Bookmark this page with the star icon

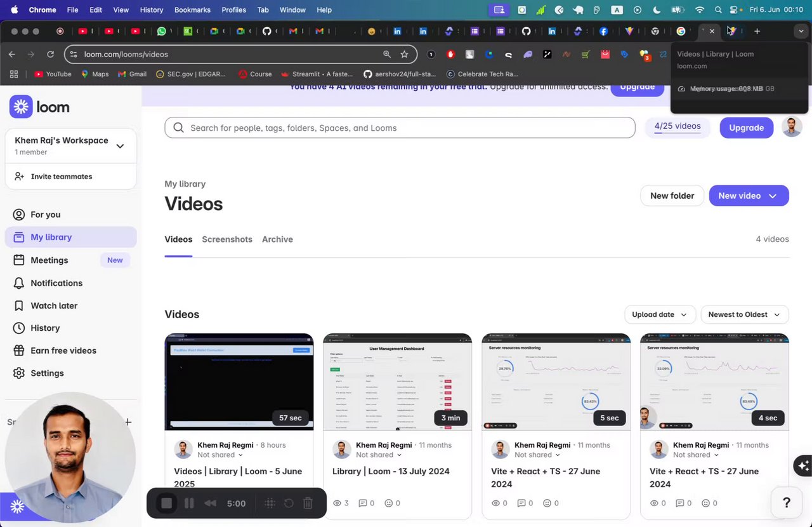tap(404, 55)
